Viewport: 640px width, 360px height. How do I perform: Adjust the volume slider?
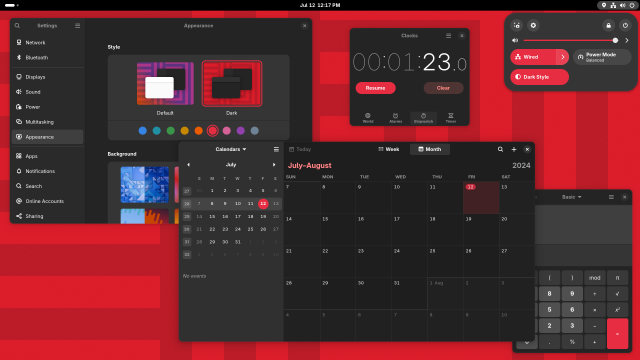coord(571,40)
